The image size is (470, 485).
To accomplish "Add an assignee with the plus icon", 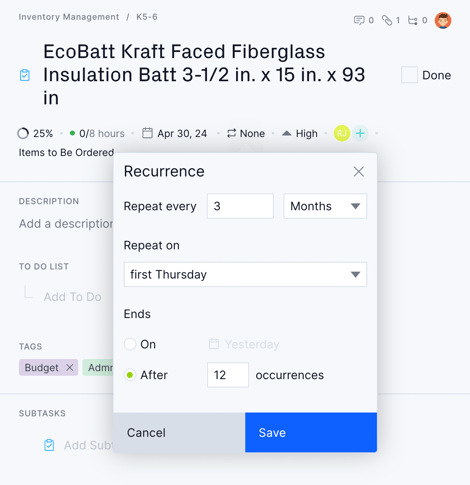I will click(x=360, y=133).
